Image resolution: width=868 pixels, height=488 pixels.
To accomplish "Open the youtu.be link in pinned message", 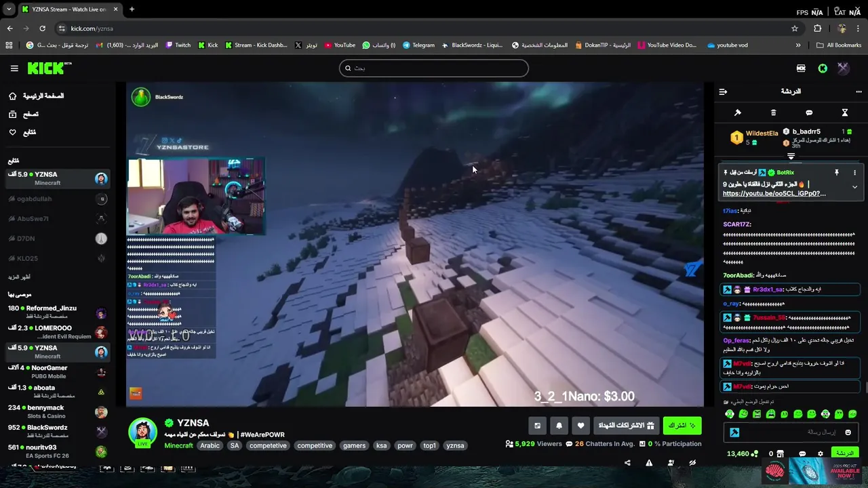I will 774,194.
